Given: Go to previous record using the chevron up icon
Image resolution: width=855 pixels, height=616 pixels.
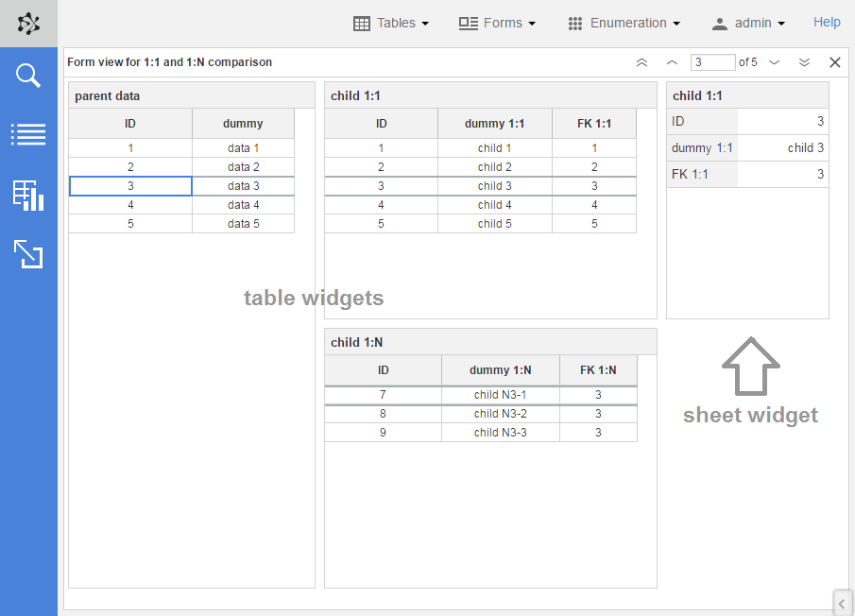Looking at the screenshot, I should pos(672,61).
